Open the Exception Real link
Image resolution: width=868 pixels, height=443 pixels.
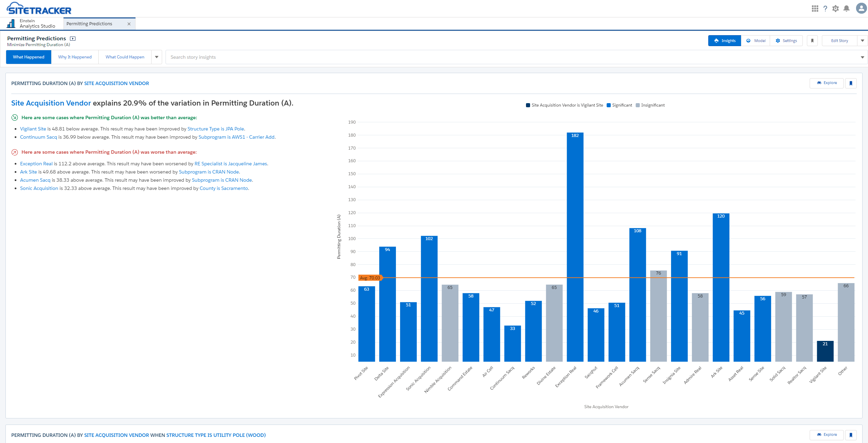(36, 164)
